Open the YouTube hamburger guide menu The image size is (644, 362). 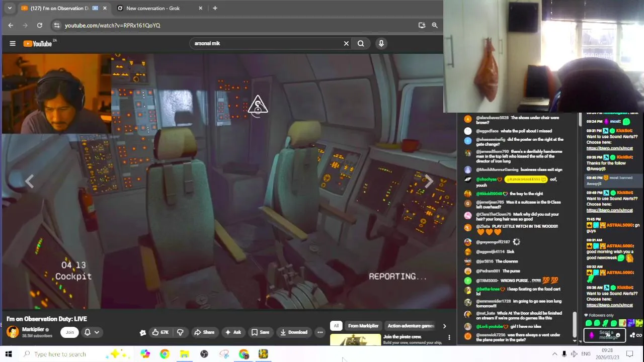[13, 43]
